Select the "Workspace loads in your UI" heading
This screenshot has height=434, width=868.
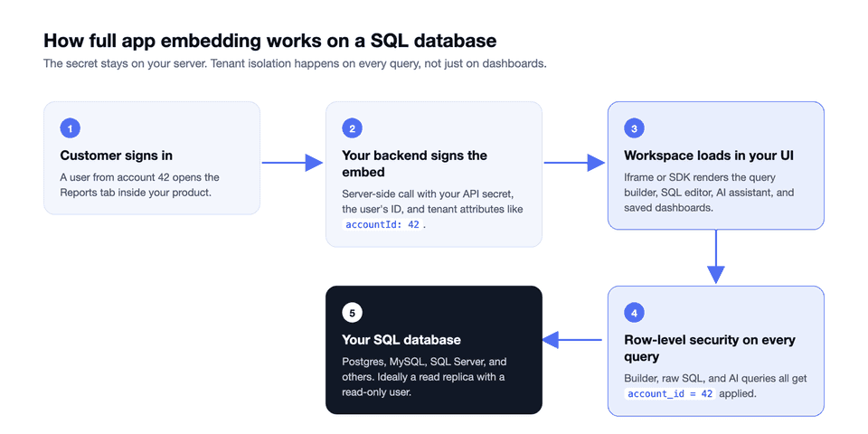[709, 156]
